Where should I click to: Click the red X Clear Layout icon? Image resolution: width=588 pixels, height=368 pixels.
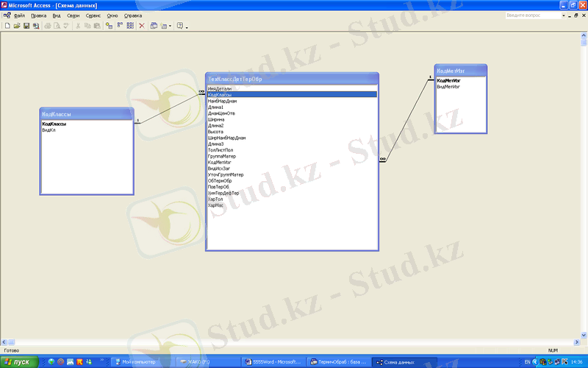click(x=142, y=26)
